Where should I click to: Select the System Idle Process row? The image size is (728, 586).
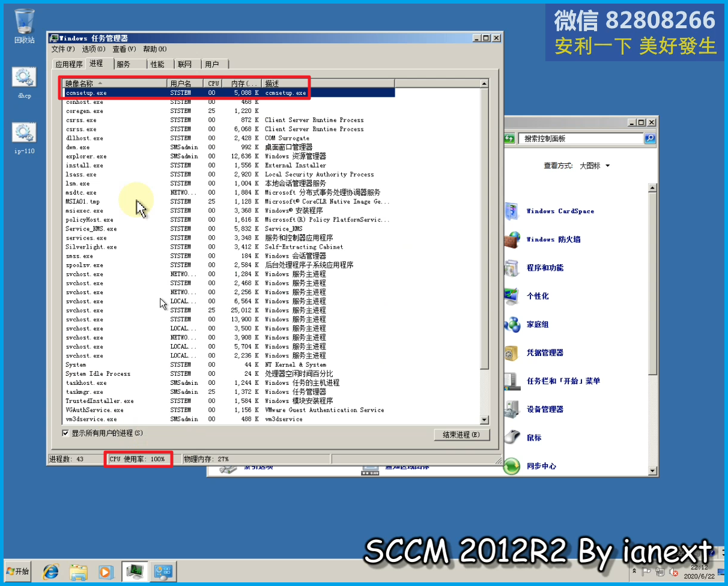coord(229,373)
